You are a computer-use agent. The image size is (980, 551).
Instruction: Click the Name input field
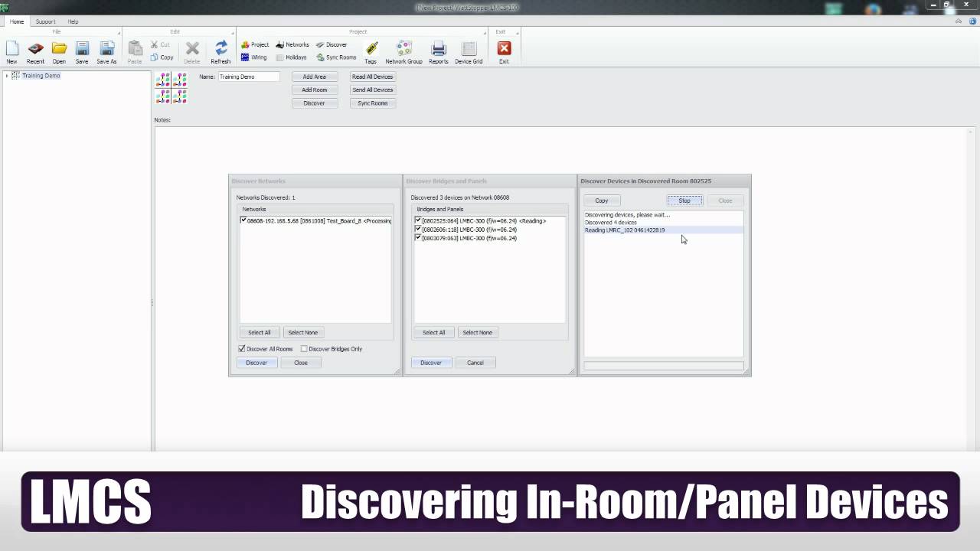(x=249, y=77)
